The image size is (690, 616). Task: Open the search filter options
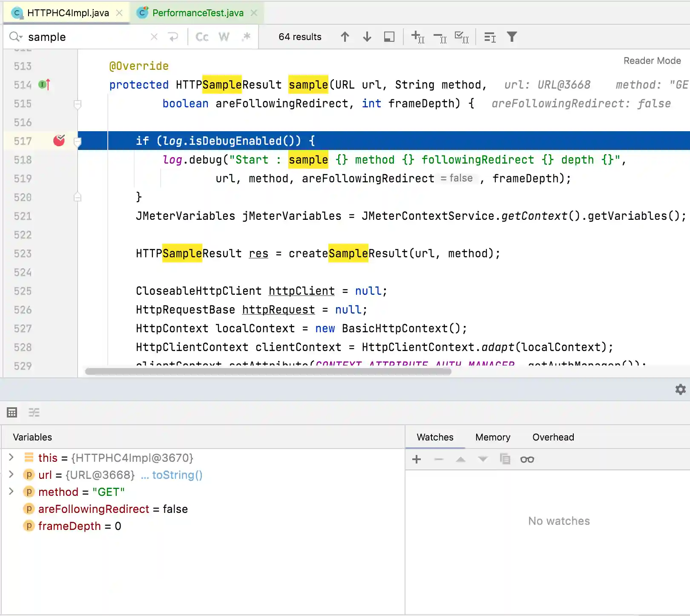pyautogui.click(x=512, y=37)
